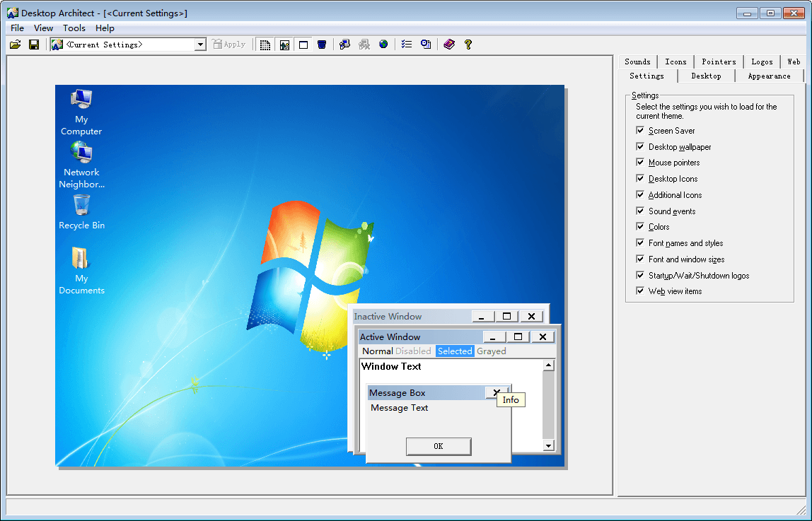This screenshot has height=521, width=812.
Task: Switch to the Logos tab
Action: [x=762, y=62]
